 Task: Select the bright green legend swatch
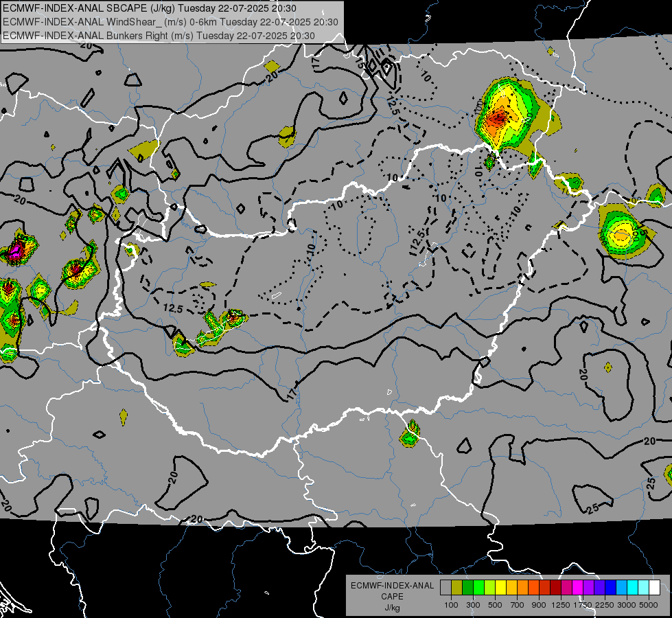pyautogui.click(x=478, y=588)
